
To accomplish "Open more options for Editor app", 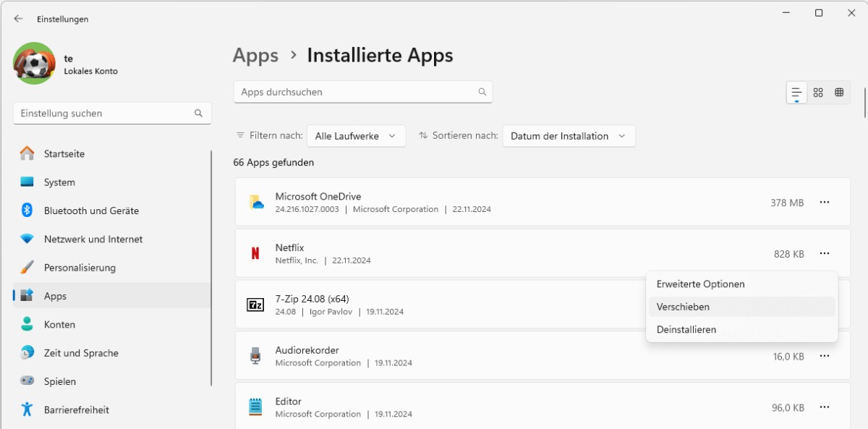I will tap(825, 407).
